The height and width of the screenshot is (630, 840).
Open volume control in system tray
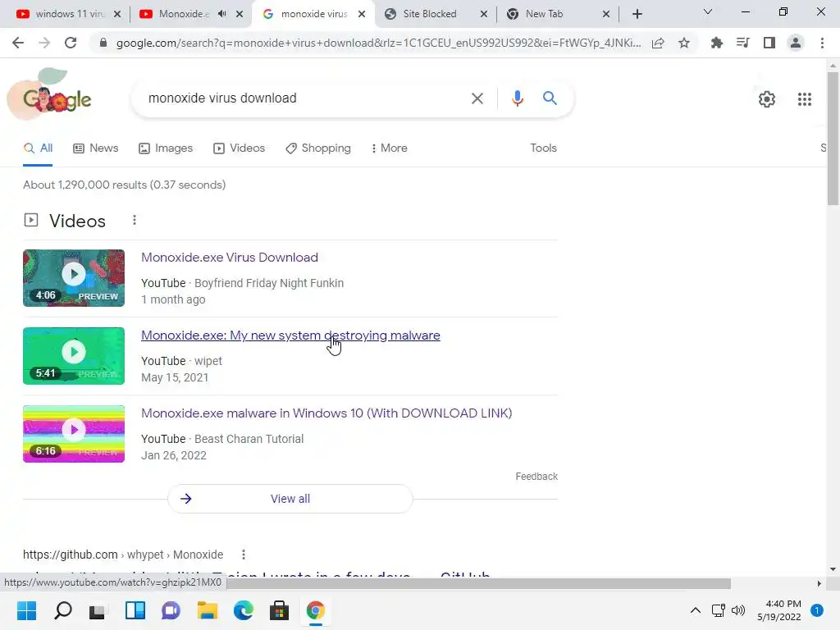pos(738,610)
